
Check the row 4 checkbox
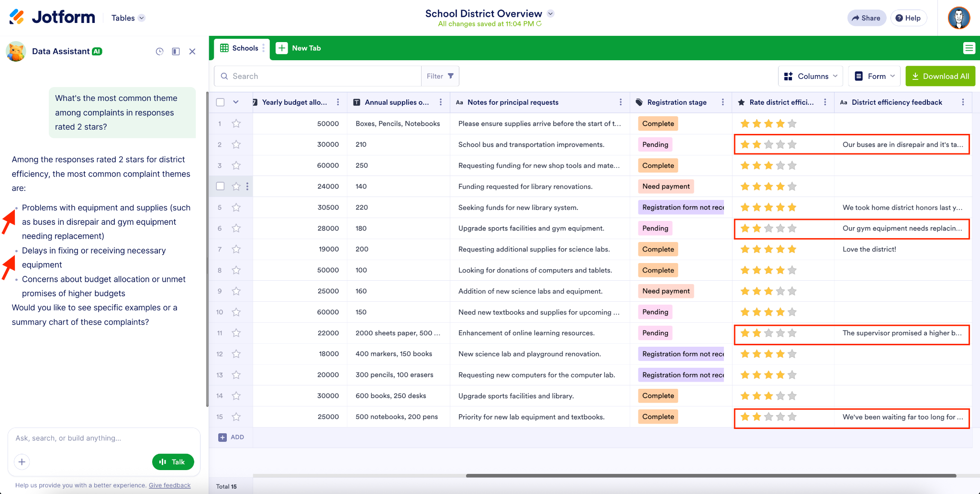(x=220, y=187)
